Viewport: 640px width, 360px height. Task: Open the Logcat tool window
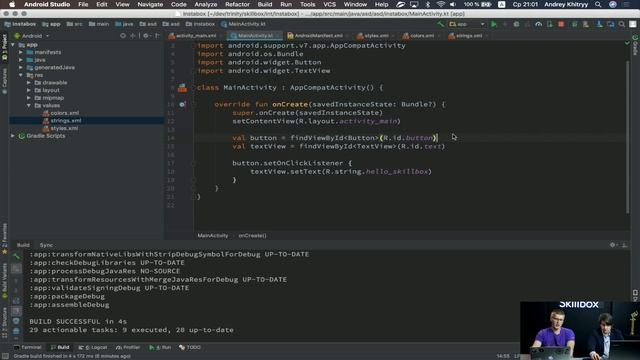[93, 347]
